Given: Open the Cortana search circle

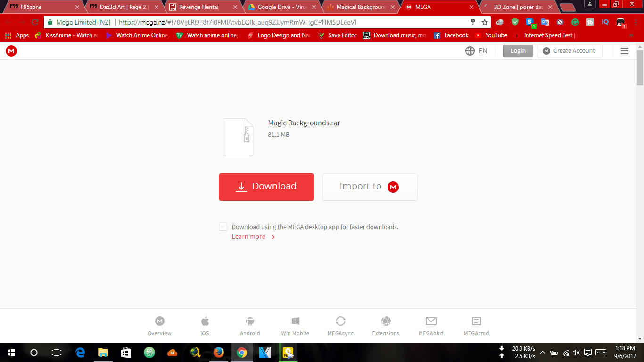Looking at the screenshot, I should point(34,353).
